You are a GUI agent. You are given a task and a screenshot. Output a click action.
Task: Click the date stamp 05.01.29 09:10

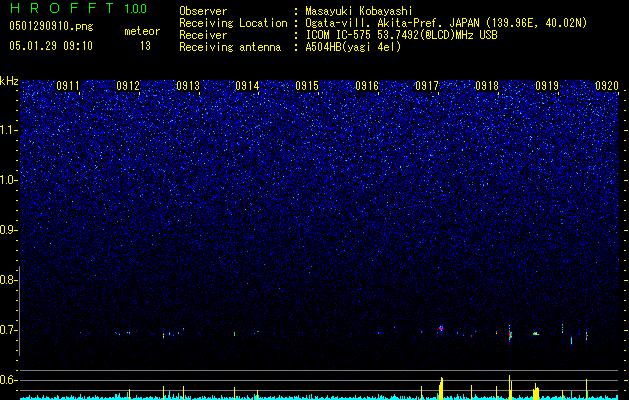[x=51, y=46]
